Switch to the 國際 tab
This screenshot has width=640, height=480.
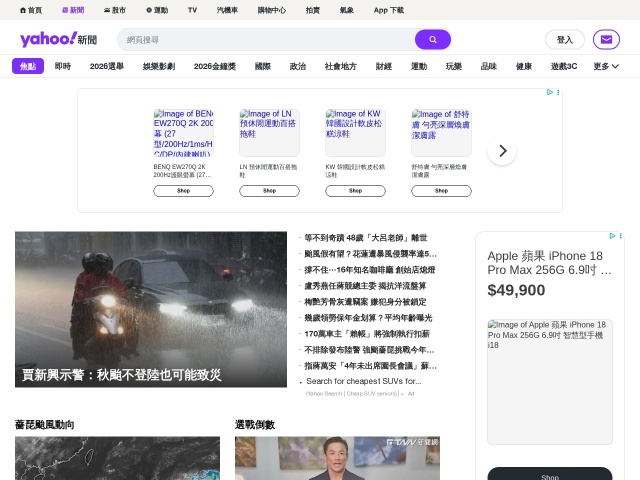263,66
